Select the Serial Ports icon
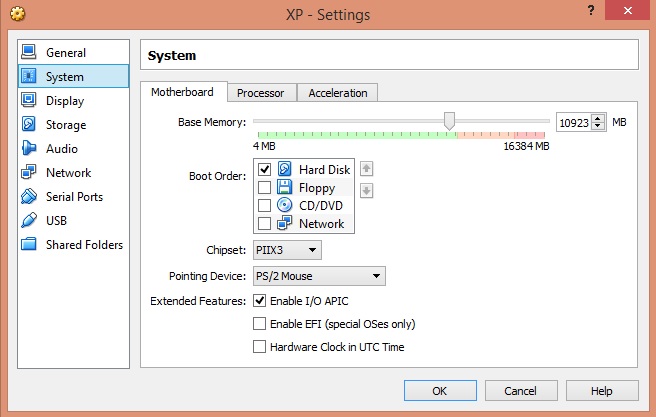This screenshot has width=656, height=417. coord(28,196)
